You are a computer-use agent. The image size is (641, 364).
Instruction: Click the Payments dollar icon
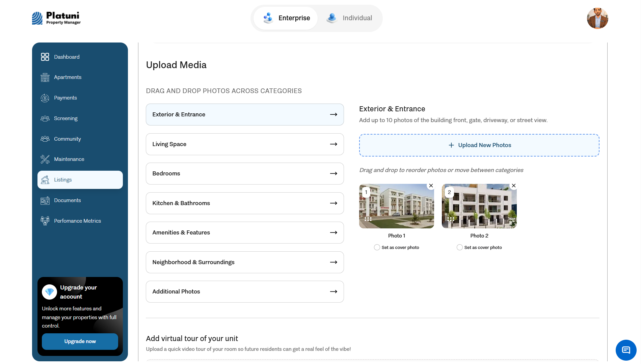45,98
